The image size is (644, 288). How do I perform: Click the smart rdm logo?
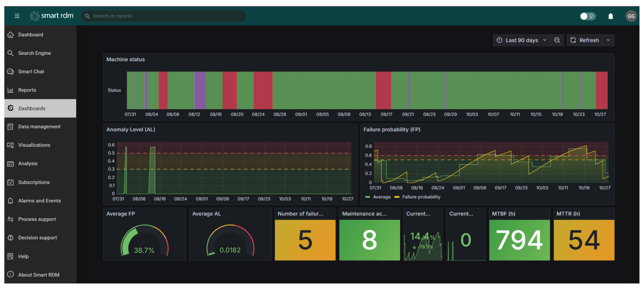(x=52, y=16)
